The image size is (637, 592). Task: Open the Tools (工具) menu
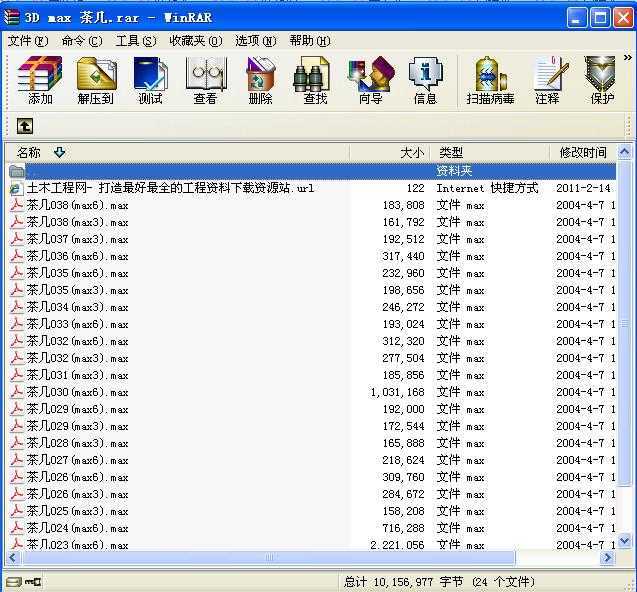pos(136,41)
